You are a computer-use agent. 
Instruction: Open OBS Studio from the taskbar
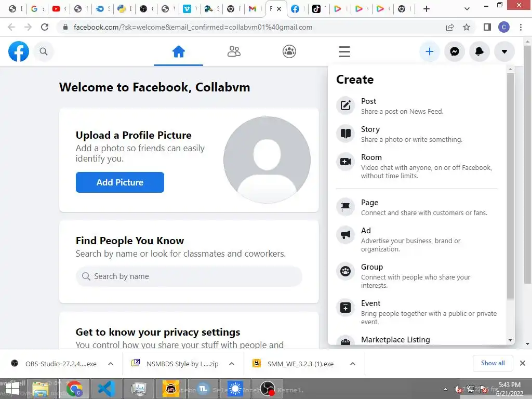tap(268, 389)
